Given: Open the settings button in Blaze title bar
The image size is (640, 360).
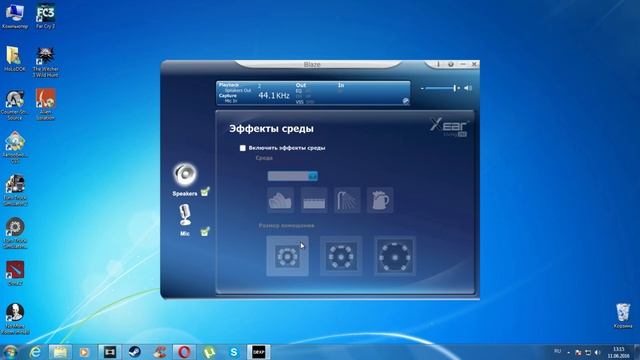Looking at the screenshot, I should [x=451, y=64].
